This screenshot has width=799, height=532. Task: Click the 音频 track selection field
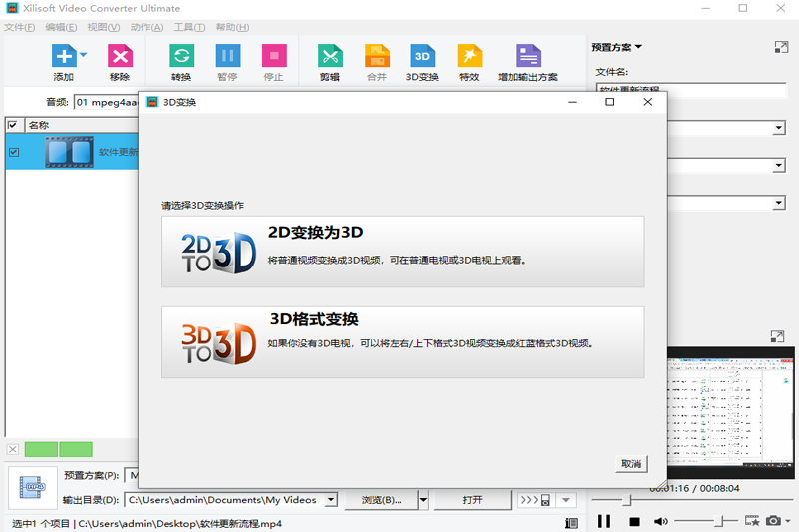click(107, 102)
